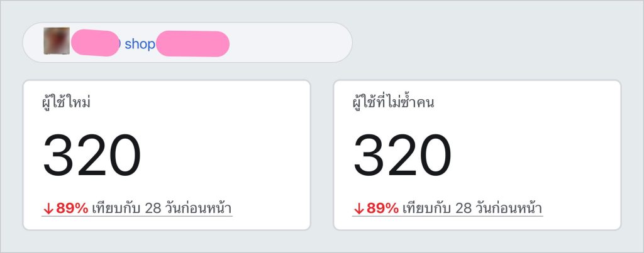Open the blue "shop" link
Viewport: 644px width, 253px height.
(x=140, y=44)
